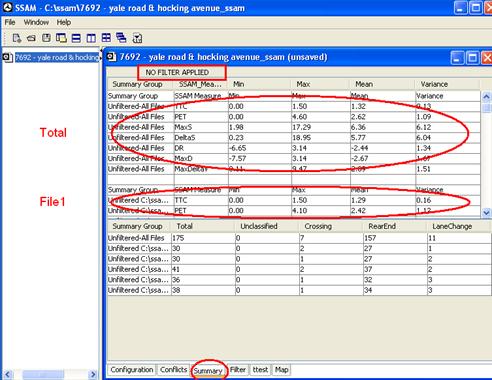Image resolution: width=492 pixels, height=380 pixels.
Task: Switch to the Conflicts tab
Action: pyautogui.click(x=173, y=370)
